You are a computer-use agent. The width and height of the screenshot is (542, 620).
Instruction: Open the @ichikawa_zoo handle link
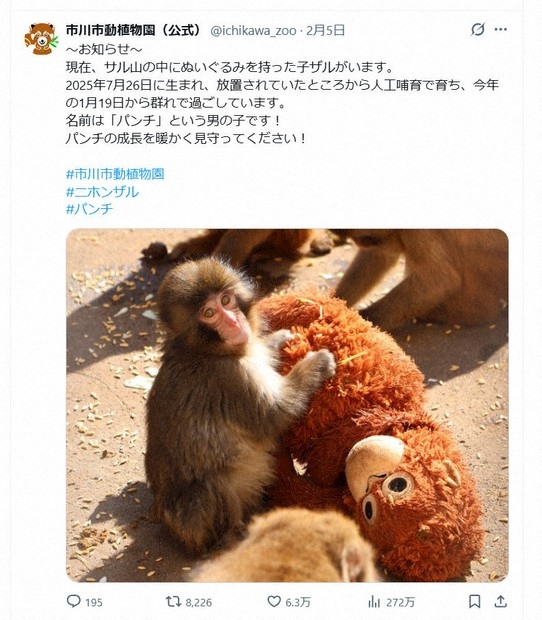(x=253, y=30)
